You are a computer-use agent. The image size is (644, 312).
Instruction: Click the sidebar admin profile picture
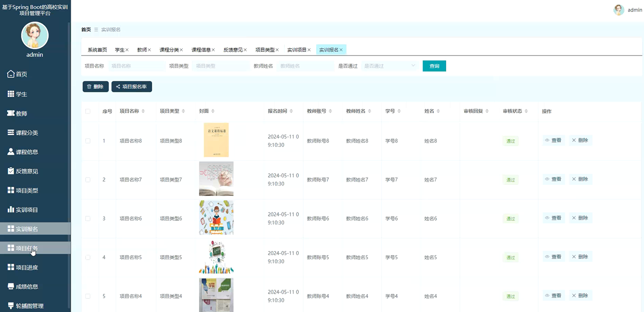(x=35, y=35)
